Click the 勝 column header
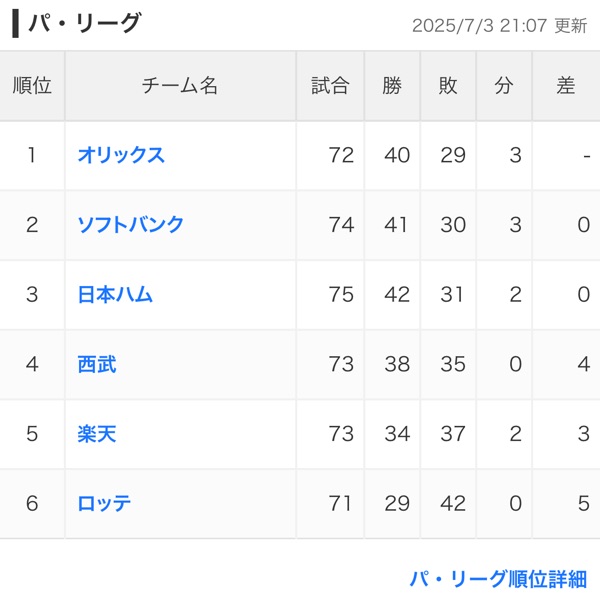The image size is (600, 600). pyautogui.click(x=392, y=86)
